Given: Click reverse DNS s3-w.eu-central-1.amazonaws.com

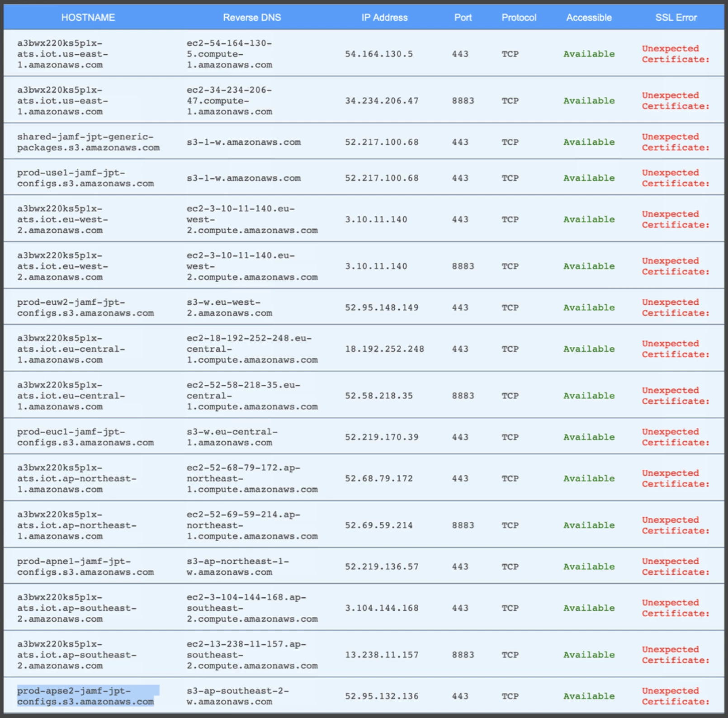Looking at the screenshot, I should click(x=232, y=437).
